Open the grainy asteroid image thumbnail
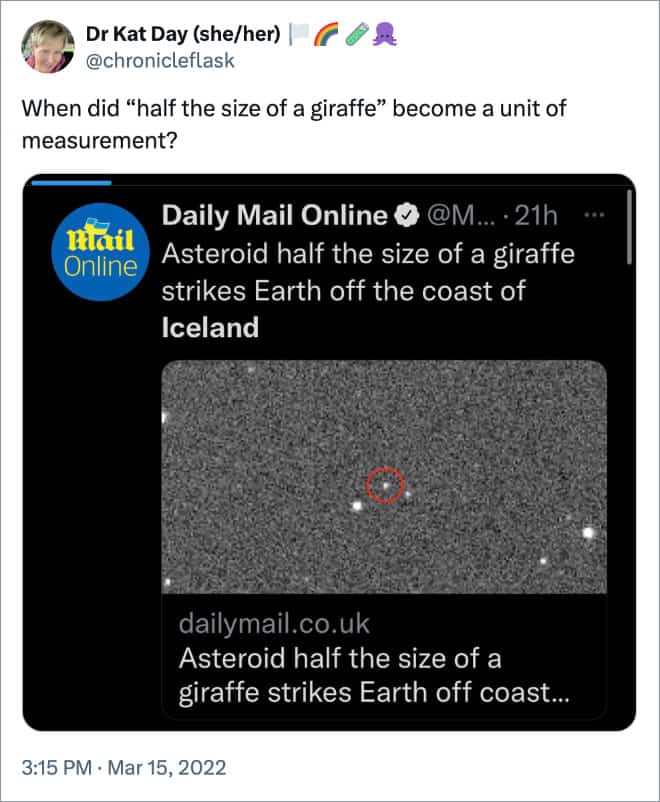 click(x=384, y=476)
